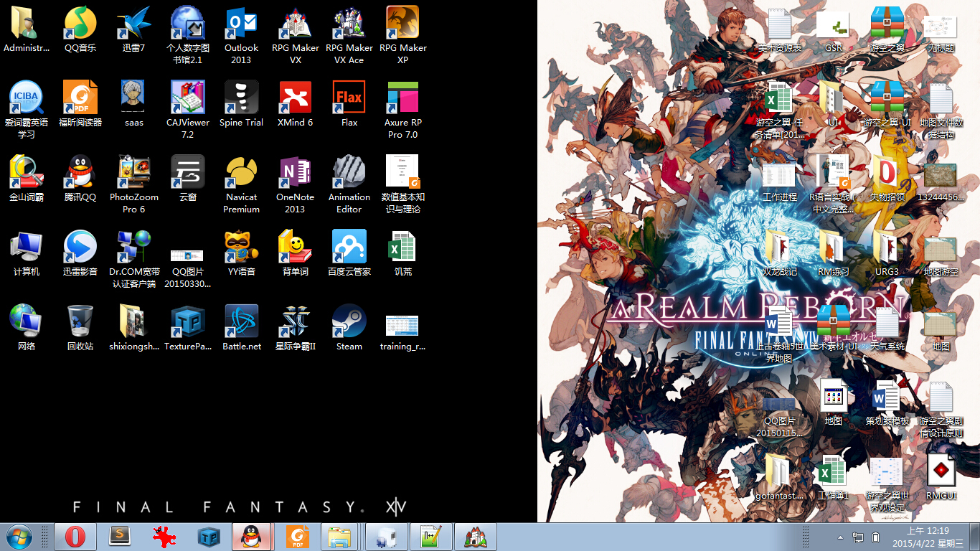This screenshot has width=980, height=551.
Task: Select the RMGUI file icon
Action: [x=941, y=478]
